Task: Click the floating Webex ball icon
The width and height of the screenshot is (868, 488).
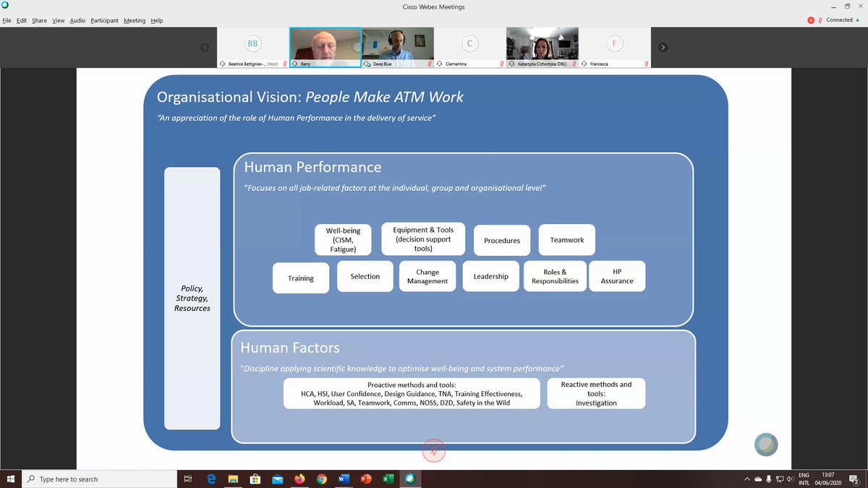Action: [x=766, y=445]
